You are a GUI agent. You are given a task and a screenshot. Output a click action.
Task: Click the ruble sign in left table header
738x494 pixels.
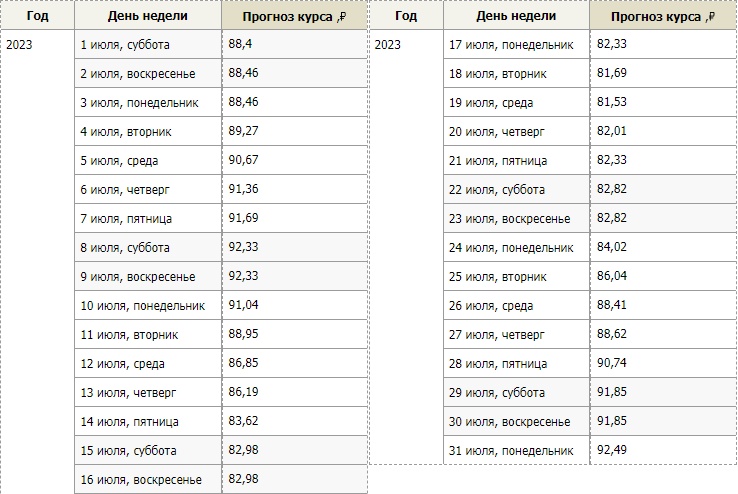[x=343, y=16]
